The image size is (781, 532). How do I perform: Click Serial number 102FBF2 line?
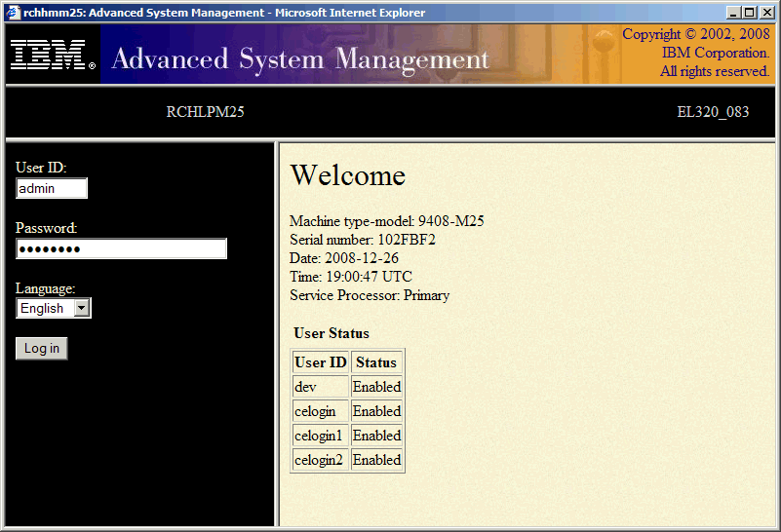click(363, 240)
